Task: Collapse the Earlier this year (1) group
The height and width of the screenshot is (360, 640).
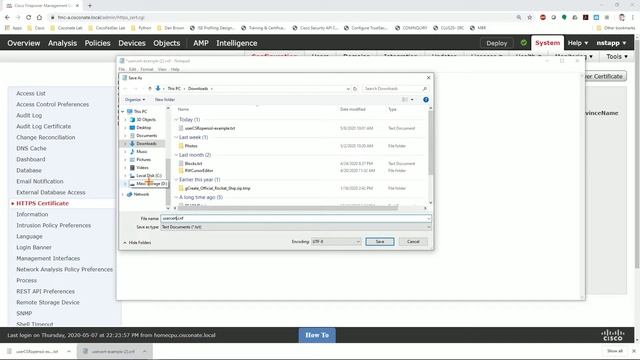Action: pyautogui.click(x=176, y=180)
